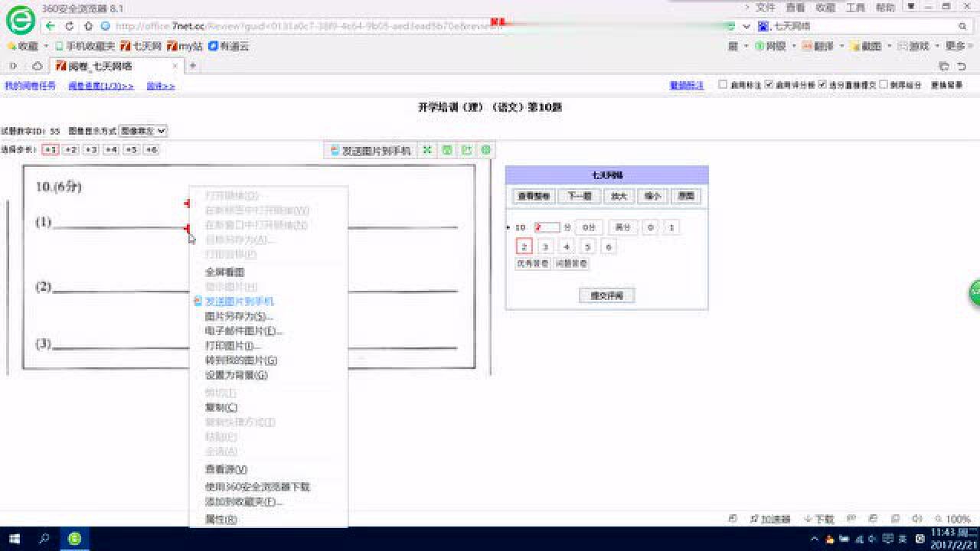Click the cloud icon left of the tabs
The width and height of the screenshot is (980, 551).
click(x=37, y=66)
